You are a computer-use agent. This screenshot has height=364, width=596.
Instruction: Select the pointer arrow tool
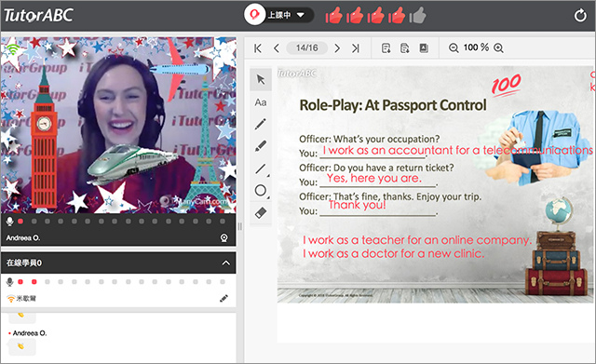click(261, 79)
